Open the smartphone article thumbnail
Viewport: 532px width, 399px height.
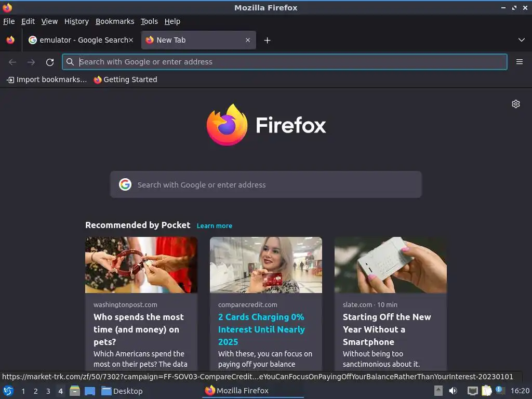click(x=391, y=265)
